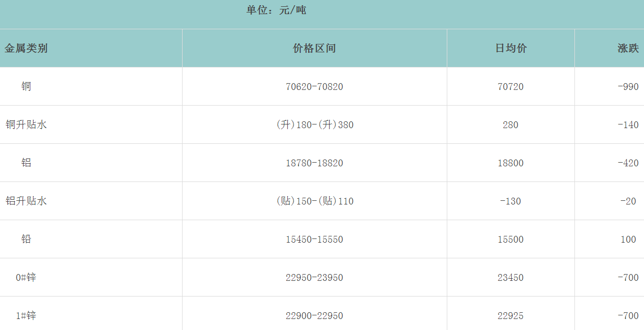Select the 铝 metal name cell
This screenshot has width=644, height=330.
(x=26, y=163)
